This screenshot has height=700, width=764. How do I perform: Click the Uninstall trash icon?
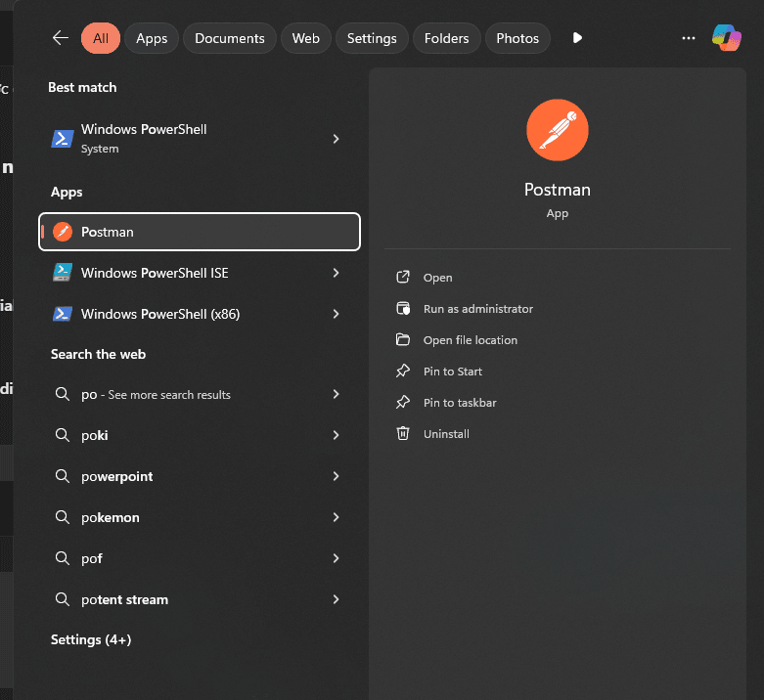402,433
